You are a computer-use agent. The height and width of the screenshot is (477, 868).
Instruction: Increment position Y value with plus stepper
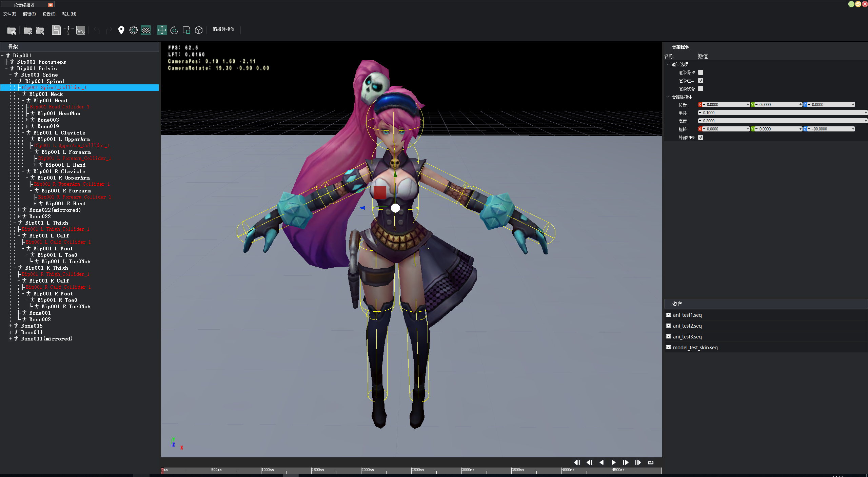(x=801, y=105)
